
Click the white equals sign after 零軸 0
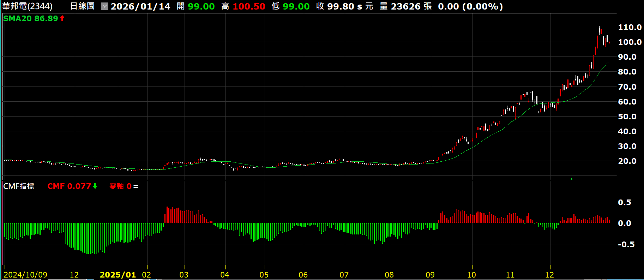tap(136, 186)
